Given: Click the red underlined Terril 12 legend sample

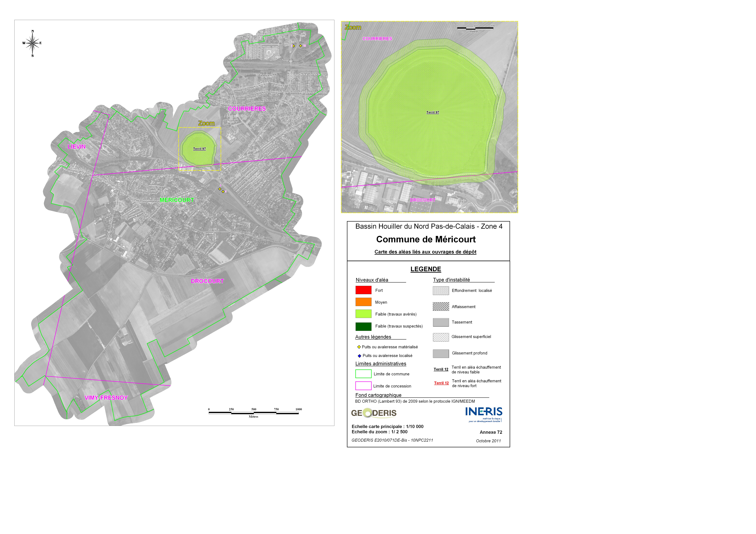Looking at the screenshot, I should 441,383.
